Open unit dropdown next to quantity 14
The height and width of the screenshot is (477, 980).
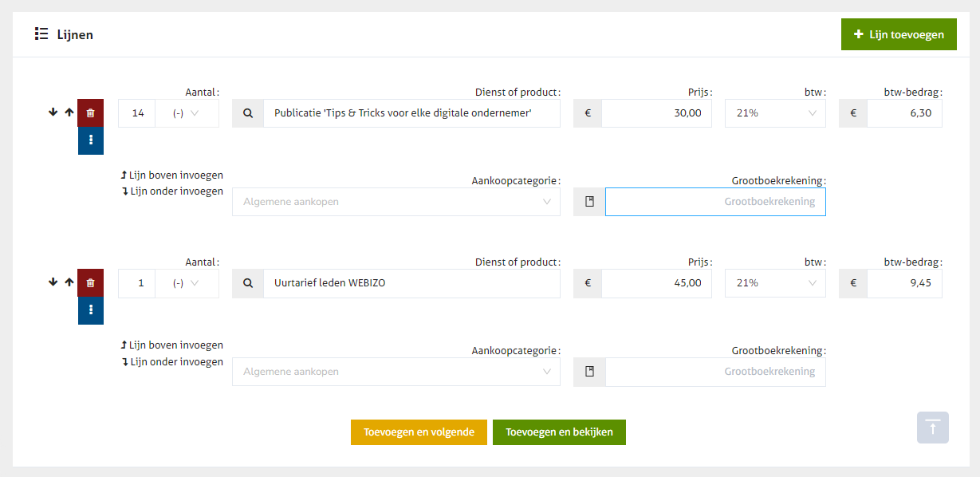click(187, 113)
